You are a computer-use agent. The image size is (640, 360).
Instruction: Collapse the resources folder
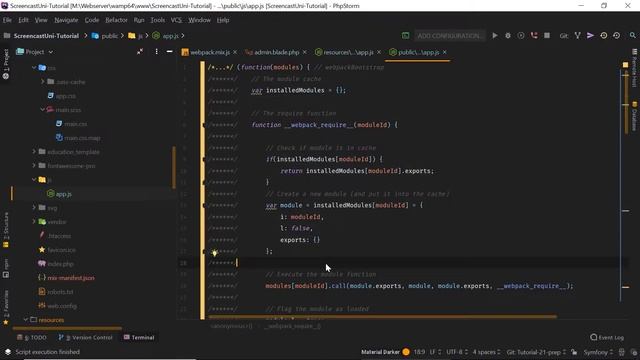coord(26,320)
